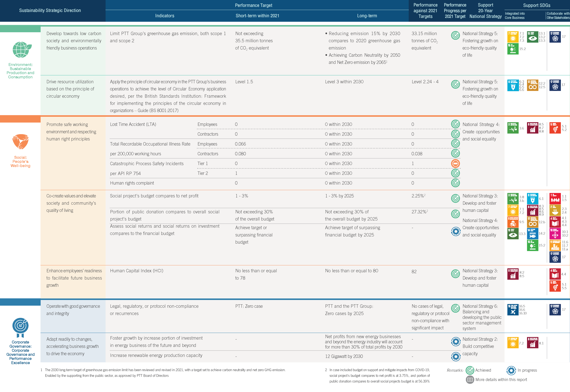Screen dimensions: 570x392
Task: Click the PTT: Zero case short-term target
Action: [x=249, y=306]
